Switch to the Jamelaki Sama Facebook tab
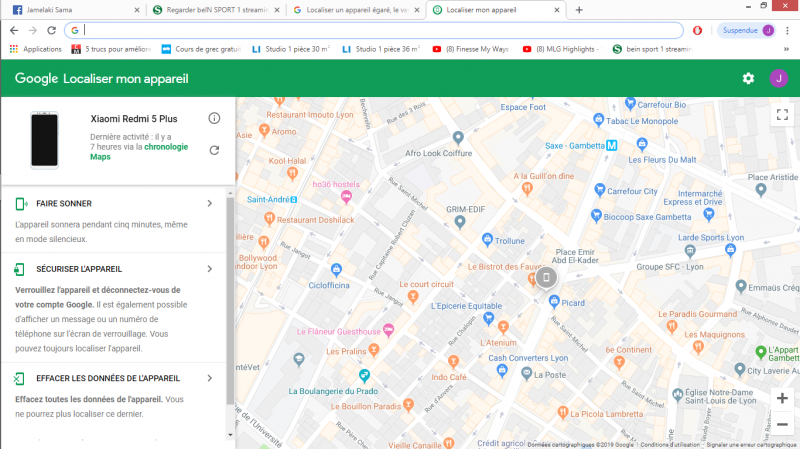 [x=74, y=10]
